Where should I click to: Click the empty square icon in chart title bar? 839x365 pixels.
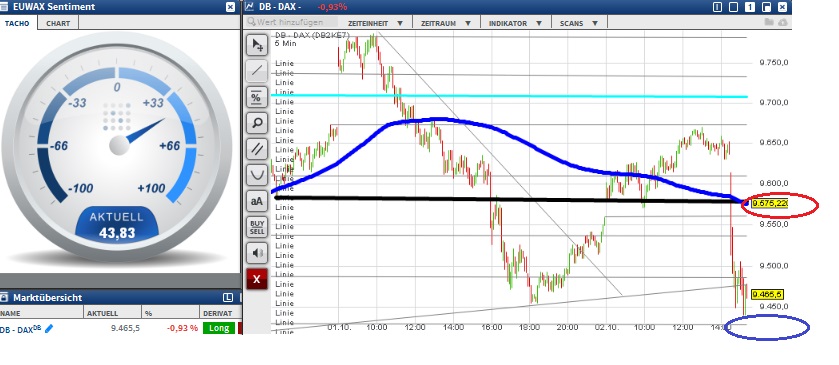(734, 7)
